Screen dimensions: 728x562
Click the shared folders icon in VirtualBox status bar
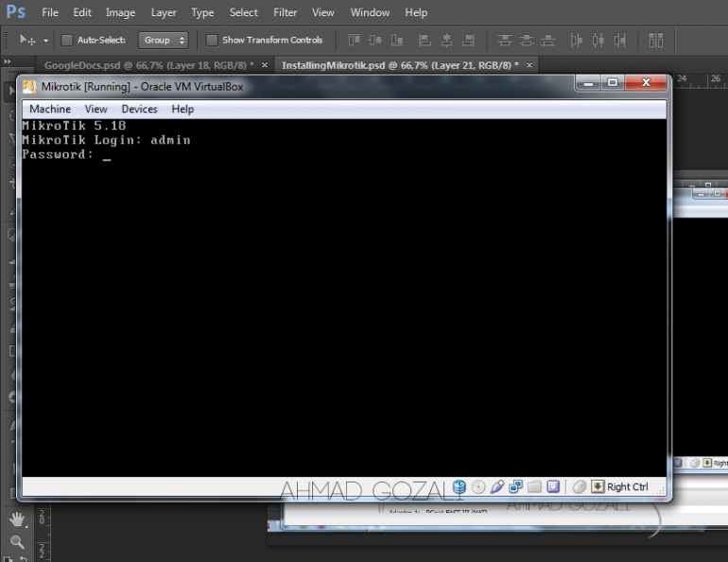[534, 487]
